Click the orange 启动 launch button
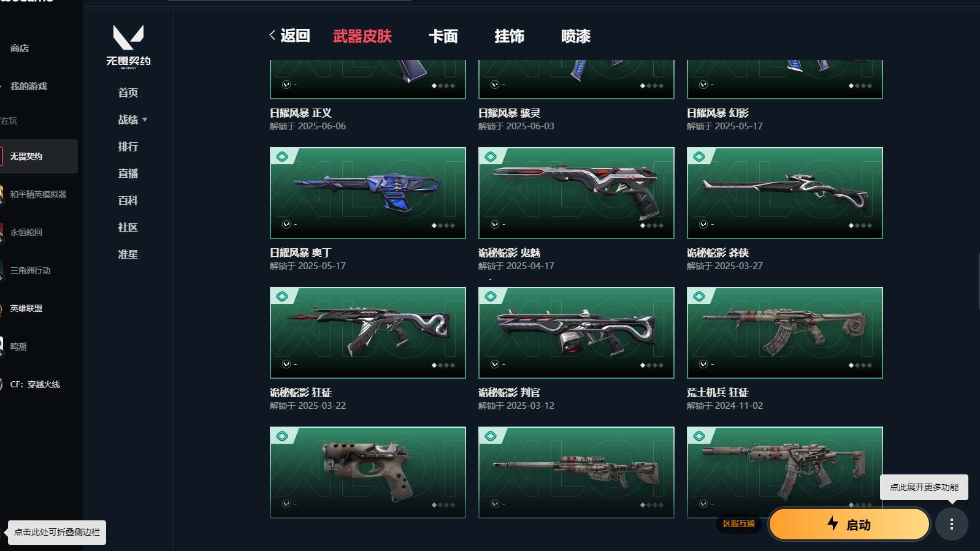Viewport: 980px width, 551px height. pyautogui.click(x=849, y=524)
